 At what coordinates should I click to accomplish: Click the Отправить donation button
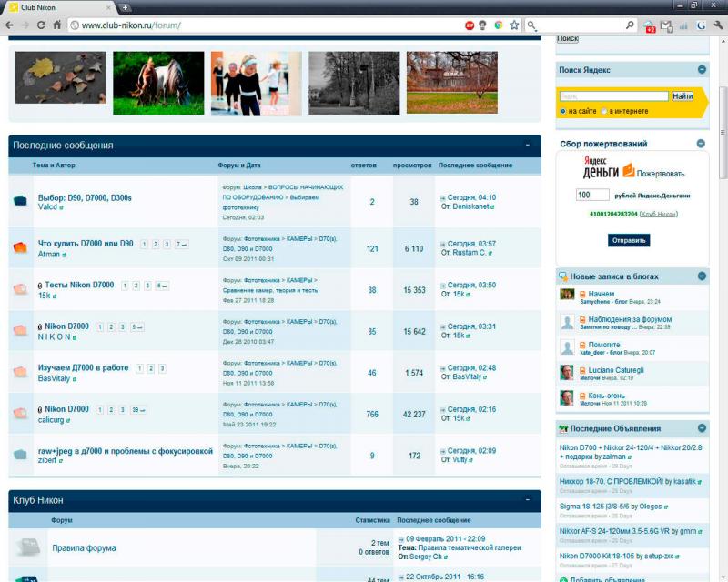click(629, 240)
